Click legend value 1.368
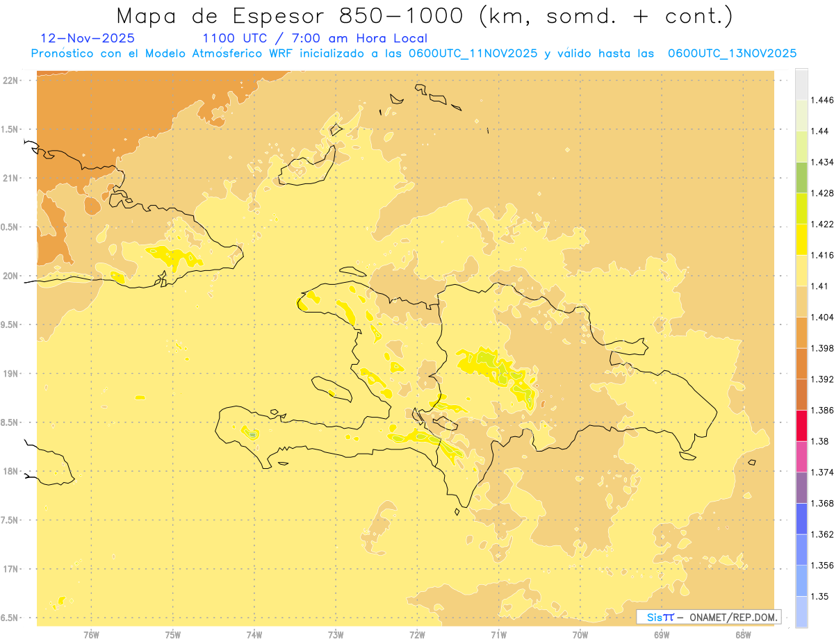834x644 pixels. pos(822,504)
